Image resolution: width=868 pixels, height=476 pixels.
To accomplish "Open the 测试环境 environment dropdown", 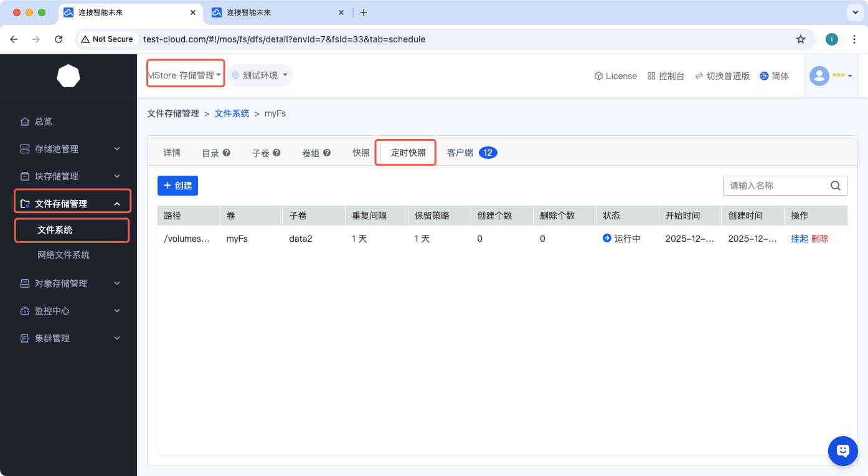I will (260, 75).
